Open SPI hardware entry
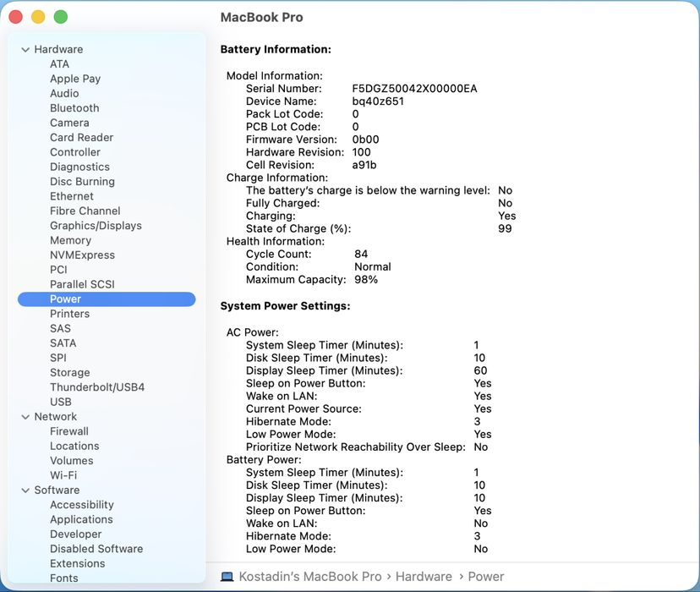Viewport: 700px width, 592px height. coord(58,358)
